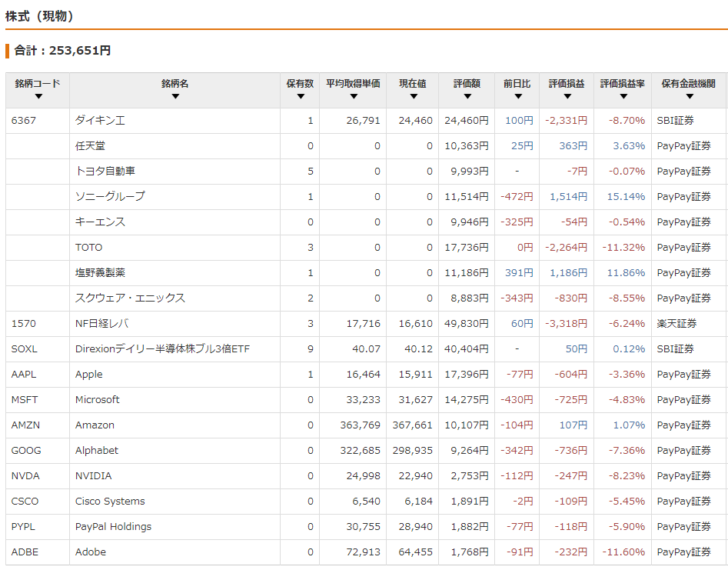The height and width of the screenshot is (570, 728).
Task: Click SBI証券 in the SOXL row
Action: point(675,349)
